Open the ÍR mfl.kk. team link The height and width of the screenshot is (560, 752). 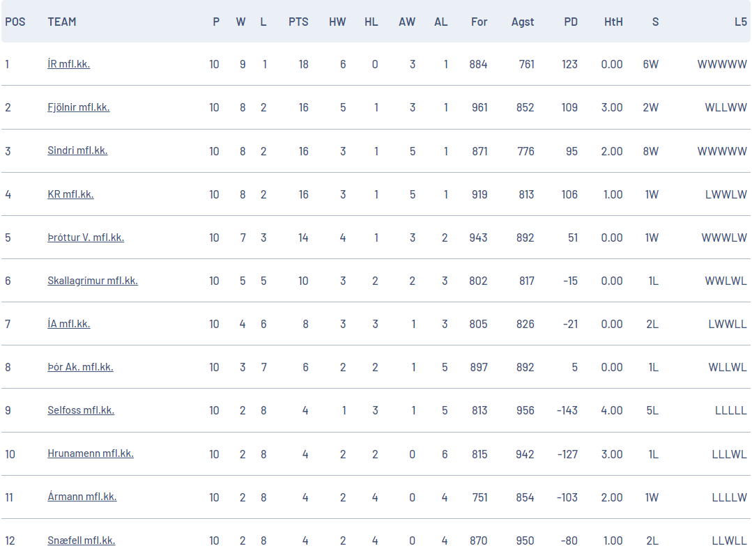pyautogui.click(x=68, y=64)
